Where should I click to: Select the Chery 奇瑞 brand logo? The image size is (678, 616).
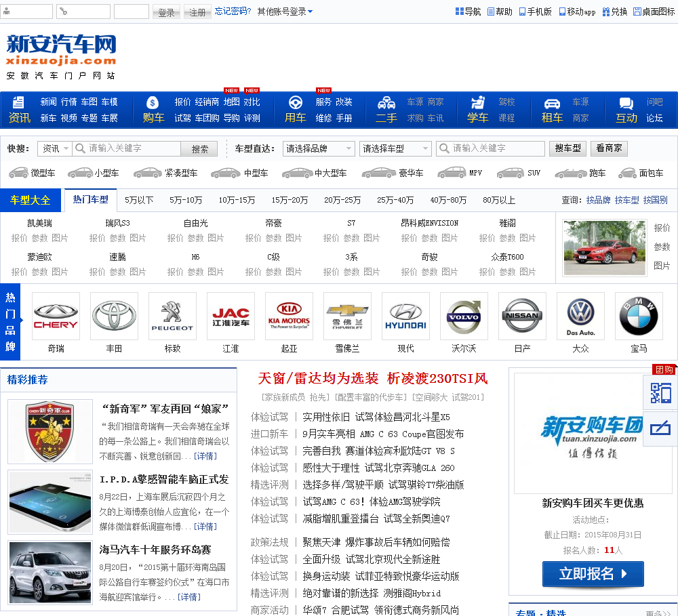click(56, 316)
